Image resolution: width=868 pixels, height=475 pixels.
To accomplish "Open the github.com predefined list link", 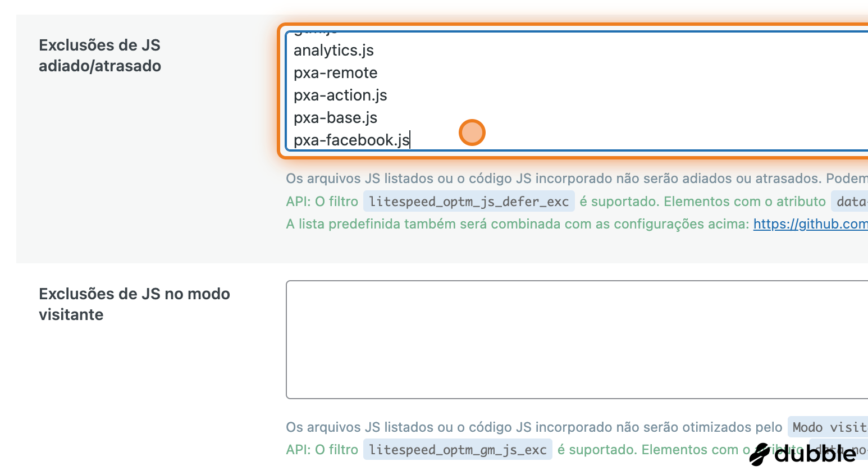I will pos(810,224).
